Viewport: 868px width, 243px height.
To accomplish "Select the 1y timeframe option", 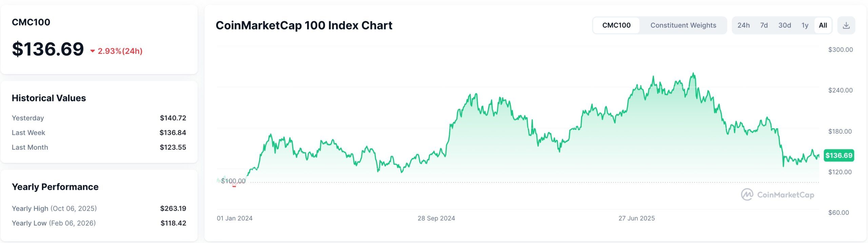I will pos(805,25).
